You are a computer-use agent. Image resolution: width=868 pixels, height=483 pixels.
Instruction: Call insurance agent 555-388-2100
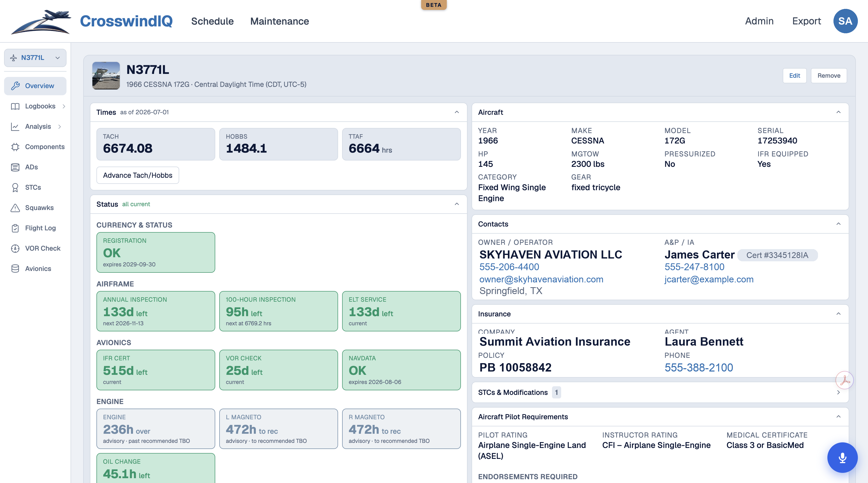coord(698,367)
